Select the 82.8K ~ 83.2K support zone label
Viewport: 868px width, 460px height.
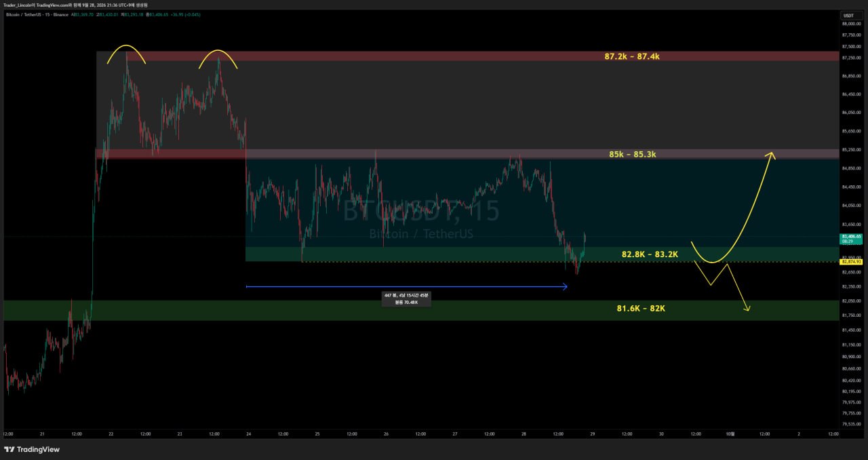[650, 254]
